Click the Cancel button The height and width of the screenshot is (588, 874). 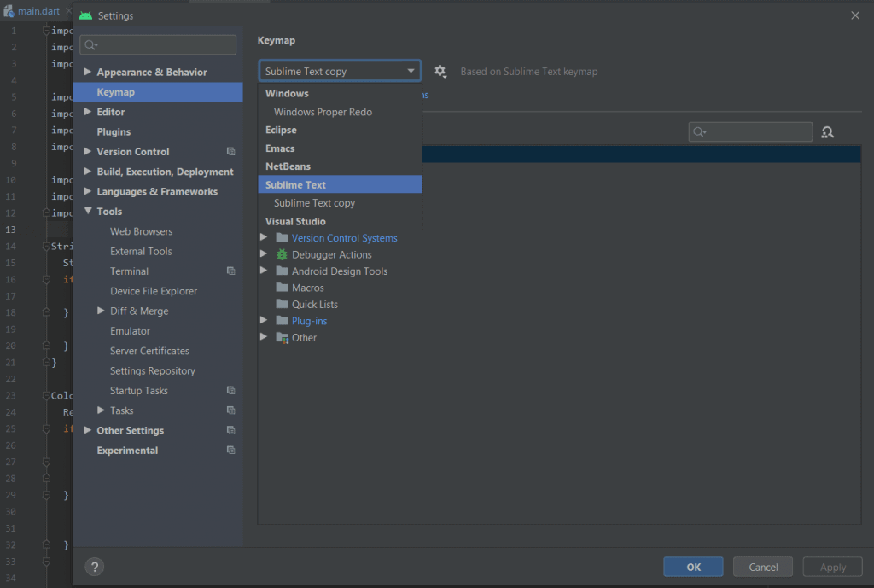(x=762, y=567)
